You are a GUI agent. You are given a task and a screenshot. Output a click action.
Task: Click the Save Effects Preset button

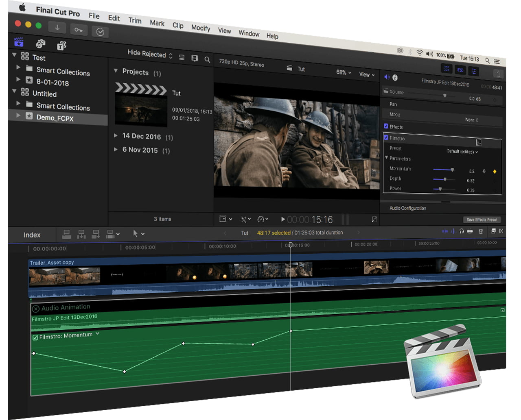(x=482, y=219)
